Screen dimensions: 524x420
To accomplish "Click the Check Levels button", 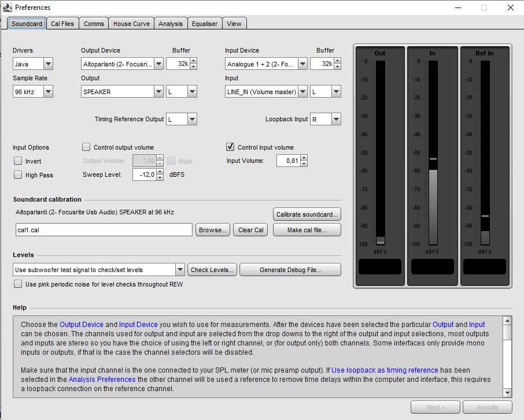I will coord(212,270).
